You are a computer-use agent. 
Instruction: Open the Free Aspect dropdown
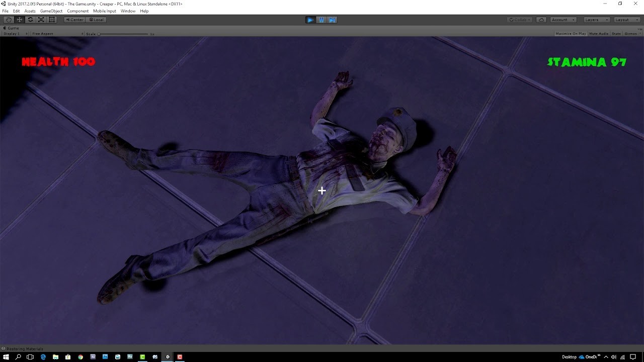tap(57, 34)
